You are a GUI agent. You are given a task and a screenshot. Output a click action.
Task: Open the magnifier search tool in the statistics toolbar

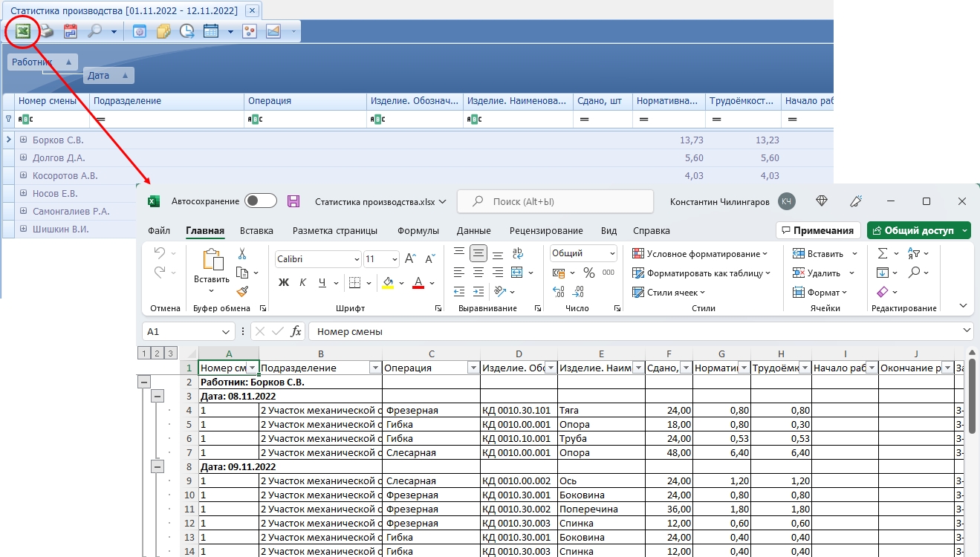pos(94,31)
